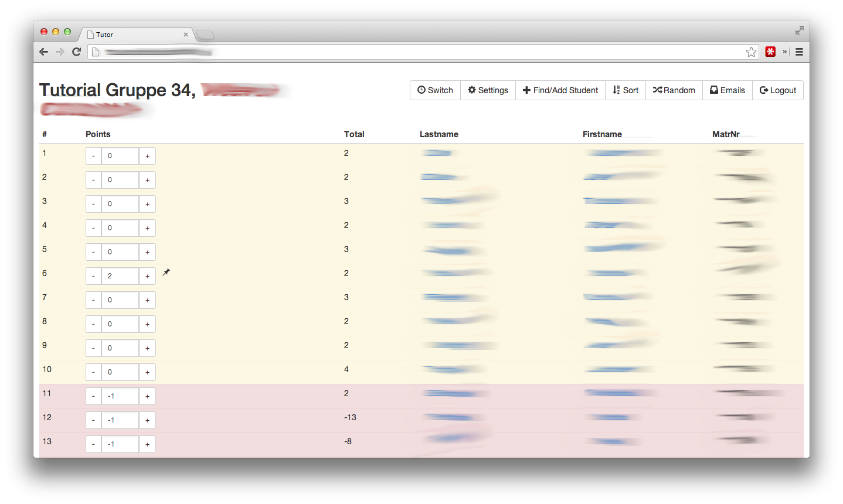Decrease points for row 3
The image size is (843, 504).
93,204
